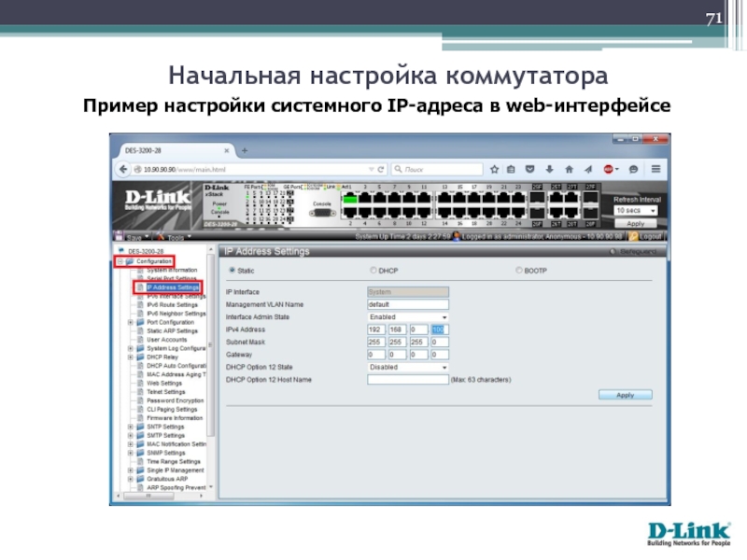Open IPv6 Route Settings in tree
This screenshot has height=560, width=747.
coord(172,305)
